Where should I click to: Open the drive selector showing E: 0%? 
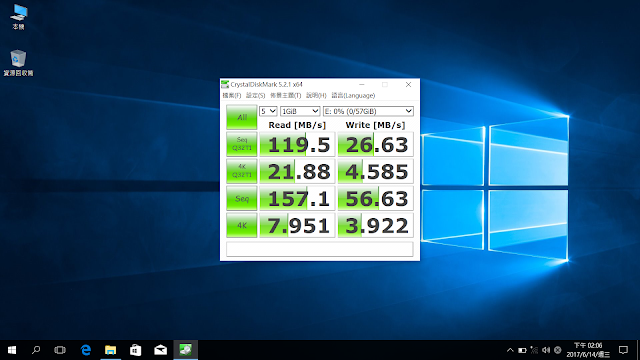(368, 111)
